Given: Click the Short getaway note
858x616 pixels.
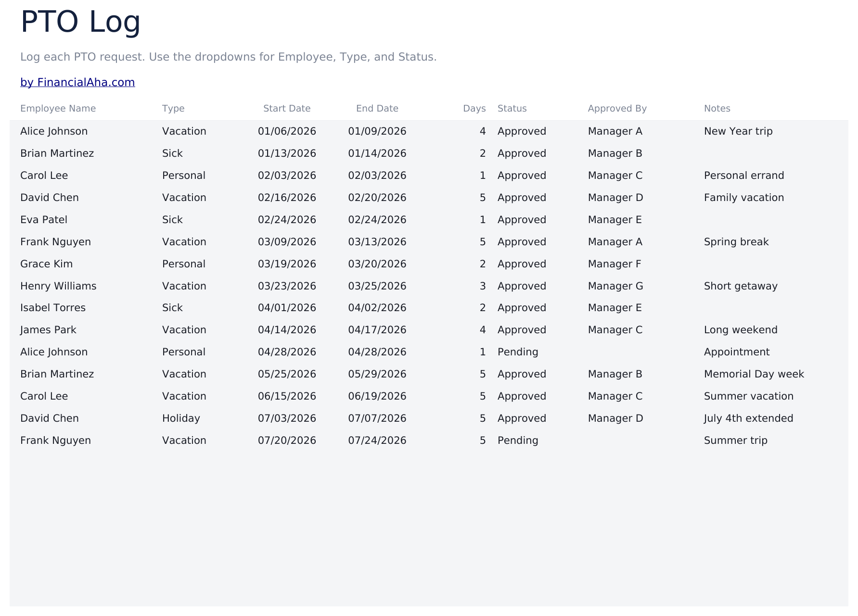Looking at the screenshot, I should coord(741,286).
